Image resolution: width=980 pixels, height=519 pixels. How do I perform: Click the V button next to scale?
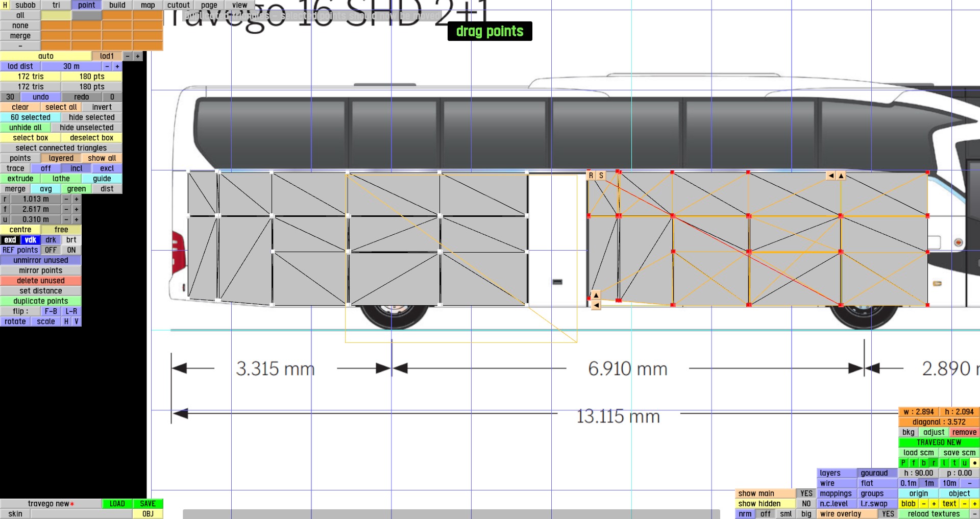[77, 322]
